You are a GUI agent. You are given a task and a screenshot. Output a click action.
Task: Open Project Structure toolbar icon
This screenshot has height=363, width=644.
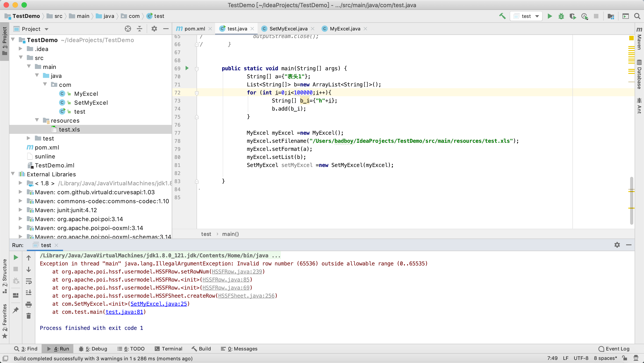coord(611,16)
